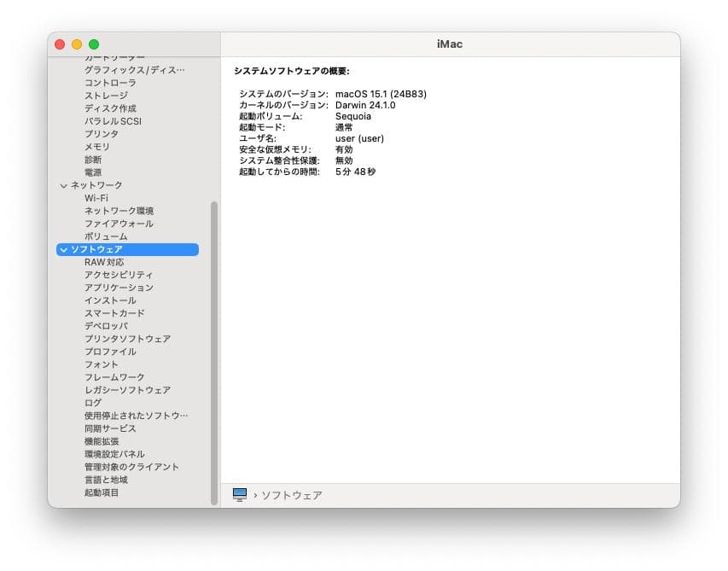Click the 安全な仮想メモリ label
The image size is (728, 571).
(x=276, y=149)
